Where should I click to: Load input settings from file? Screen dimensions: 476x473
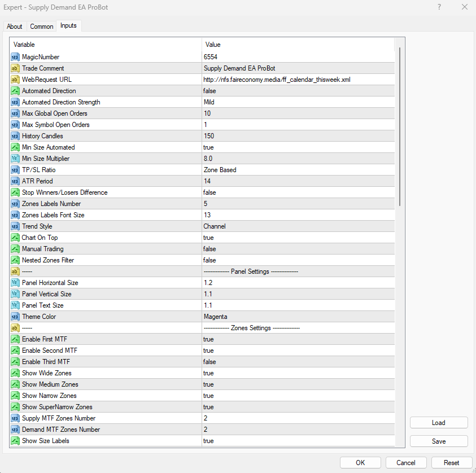pos(439,423)
